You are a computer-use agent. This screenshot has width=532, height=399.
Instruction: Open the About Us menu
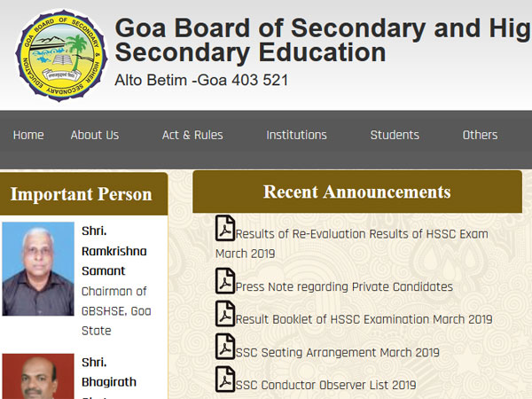click(x=95, y=135)
